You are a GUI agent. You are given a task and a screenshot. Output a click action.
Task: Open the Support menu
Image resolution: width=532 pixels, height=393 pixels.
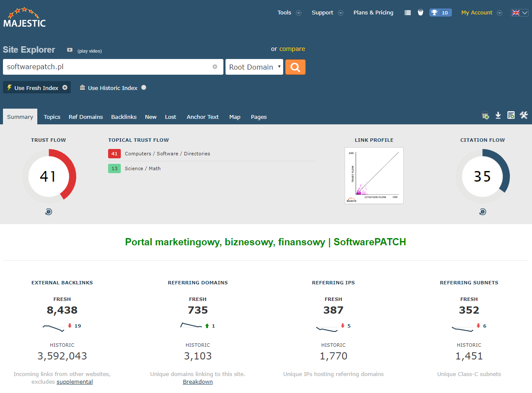[323, 13]
